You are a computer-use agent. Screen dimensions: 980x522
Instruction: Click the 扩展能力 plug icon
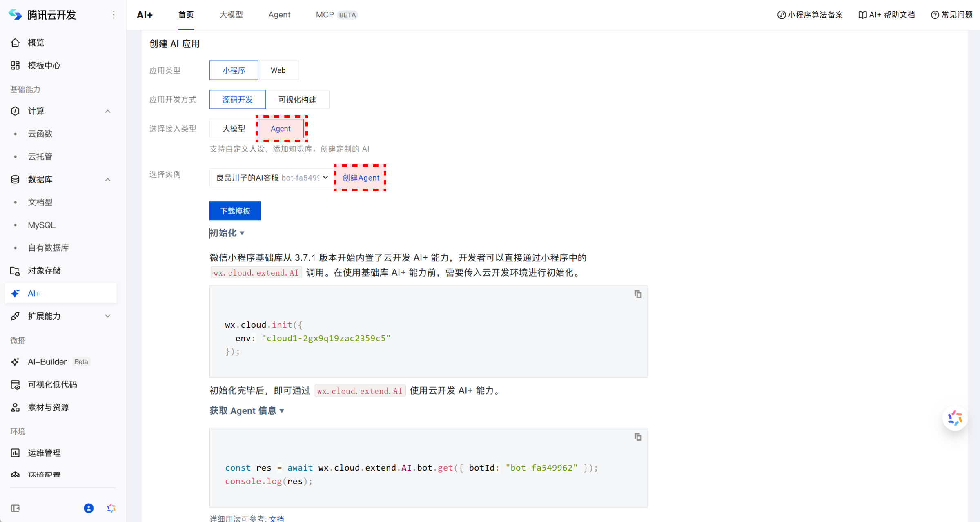coord(15,316)
